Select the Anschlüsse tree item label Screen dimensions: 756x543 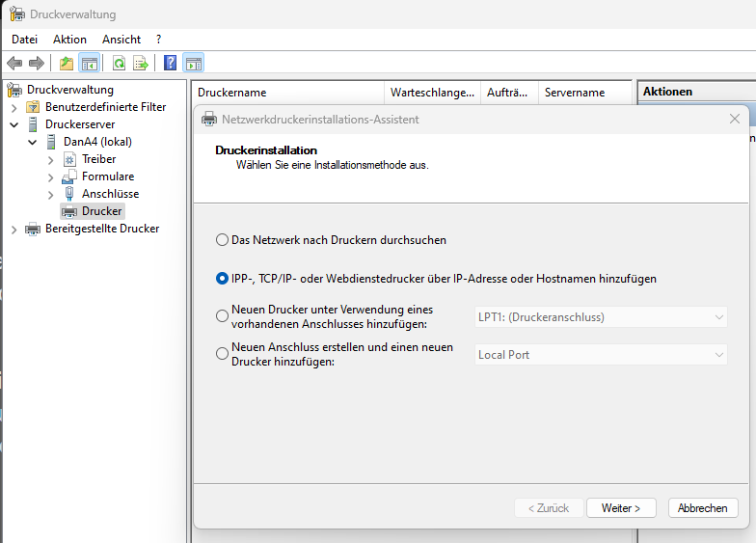(x=110, y=194)
